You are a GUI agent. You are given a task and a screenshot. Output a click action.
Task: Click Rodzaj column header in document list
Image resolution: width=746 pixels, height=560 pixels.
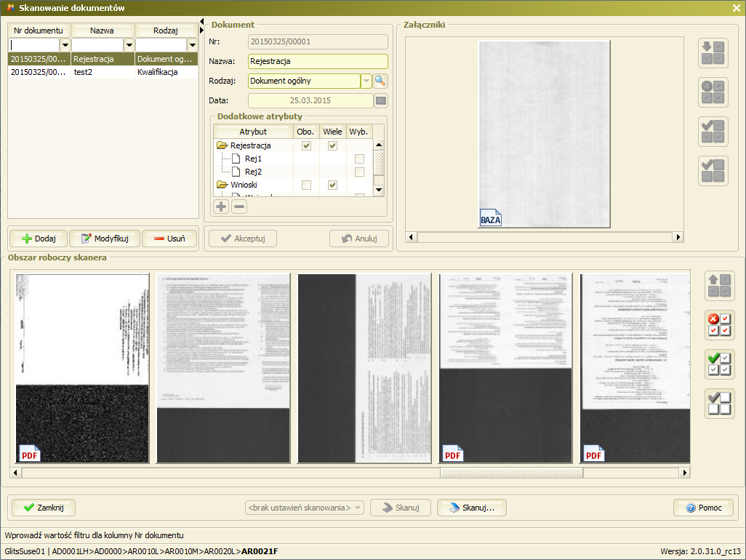[x=166, y=31]
